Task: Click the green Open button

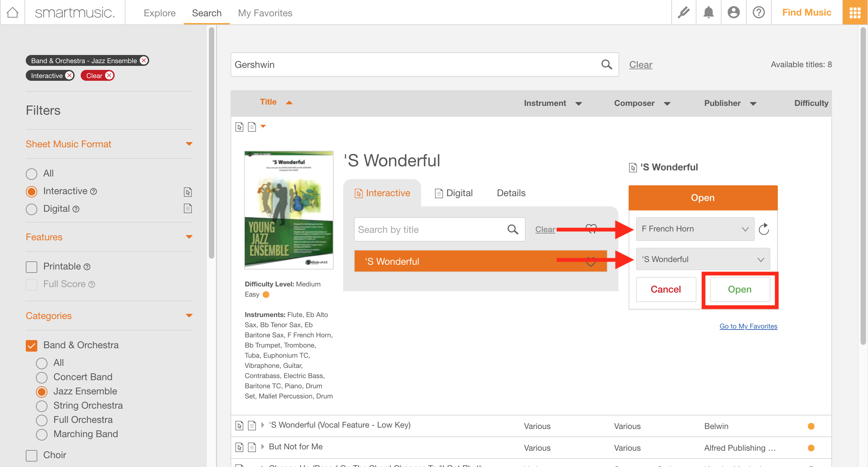Action: 740,289
